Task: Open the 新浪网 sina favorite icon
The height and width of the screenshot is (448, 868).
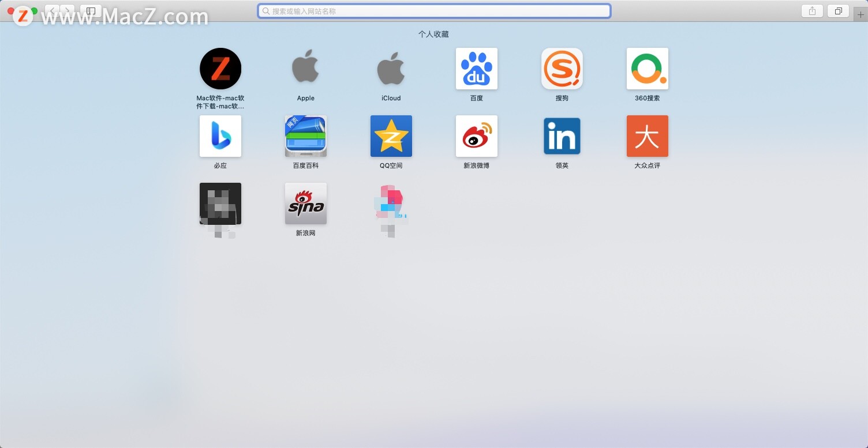Action: [x=306, y=204]
